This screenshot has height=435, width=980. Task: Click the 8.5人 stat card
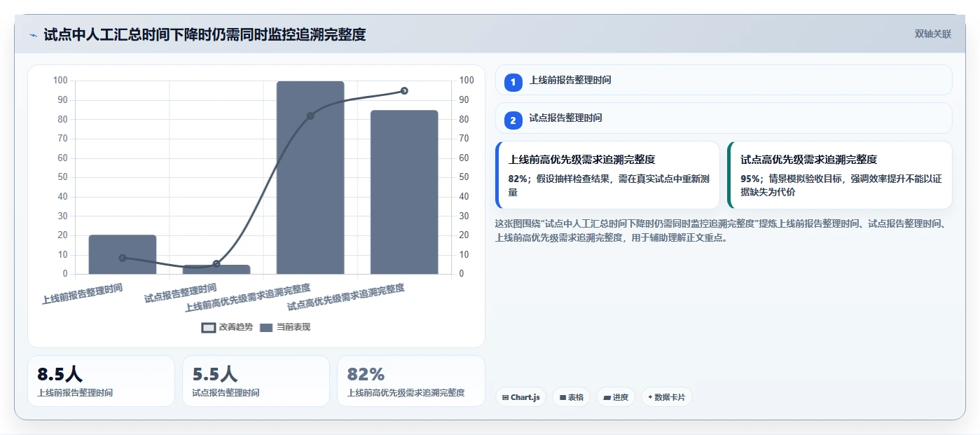click(101, 381)
